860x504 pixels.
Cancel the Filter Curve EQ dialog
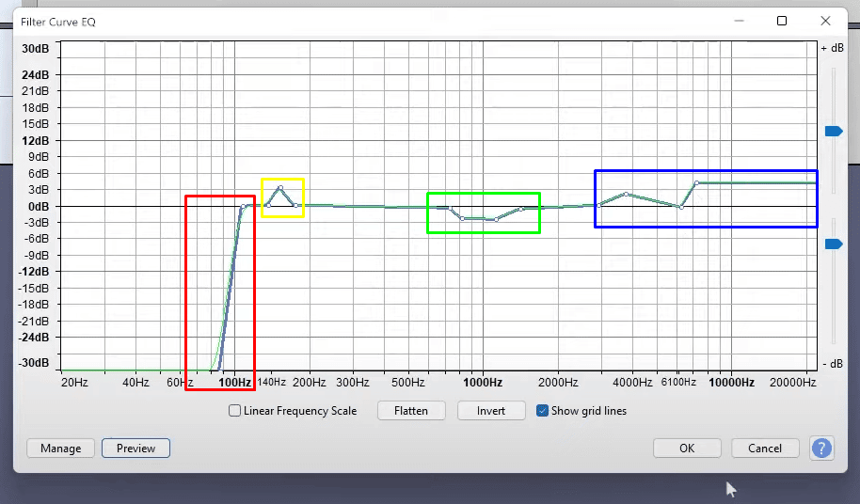765,449
